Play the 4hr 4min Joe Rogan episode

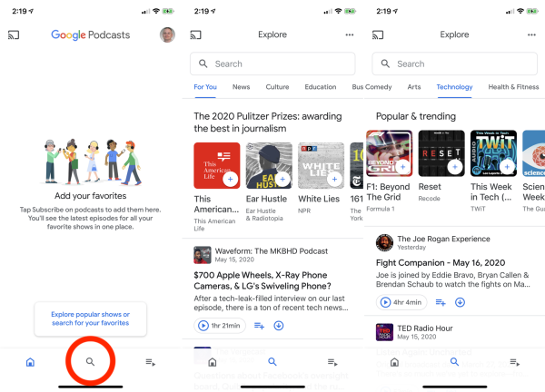click(401, 302)
